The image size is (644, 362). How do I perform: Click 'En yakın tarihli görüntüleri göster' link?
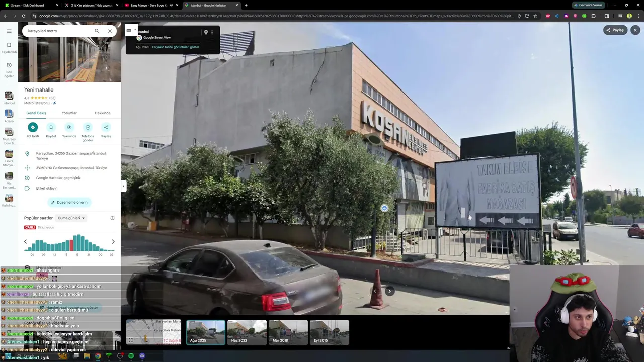point(176,47)
